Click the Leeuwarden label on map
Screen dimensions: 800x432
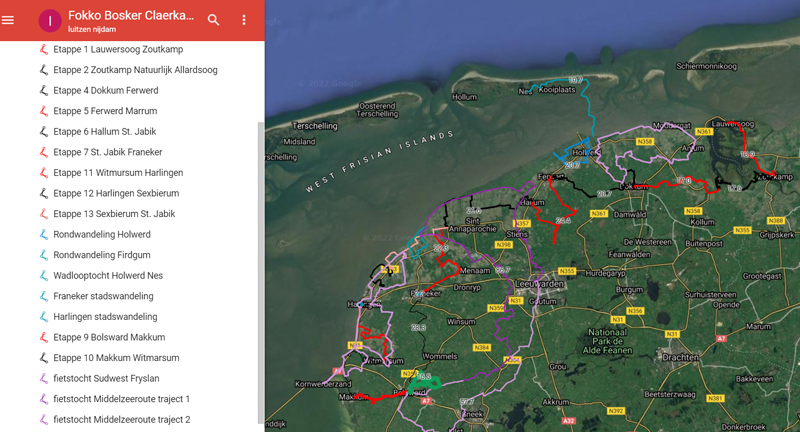(x=540, y=284)
